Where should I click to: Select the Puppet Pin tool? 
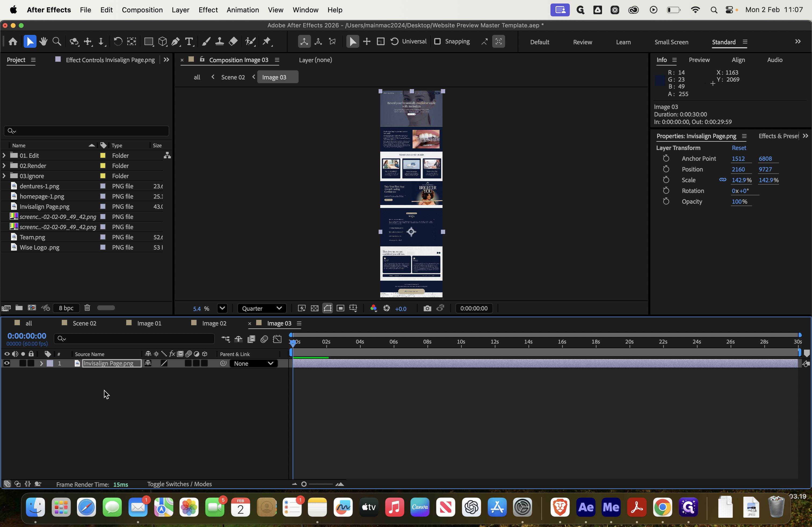267,42
